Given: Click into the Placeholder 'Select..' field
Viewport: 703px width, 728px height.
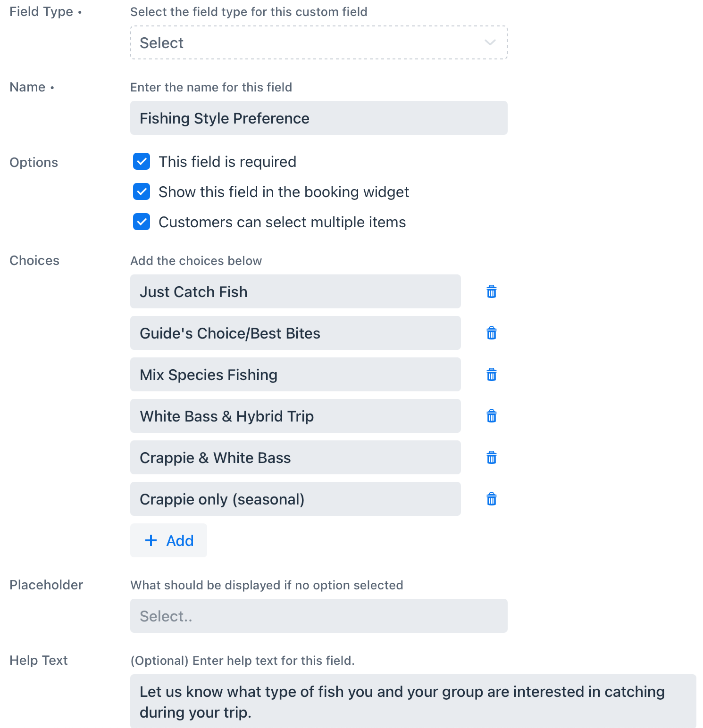Looking at the screenshot, I should click(319, 616).
